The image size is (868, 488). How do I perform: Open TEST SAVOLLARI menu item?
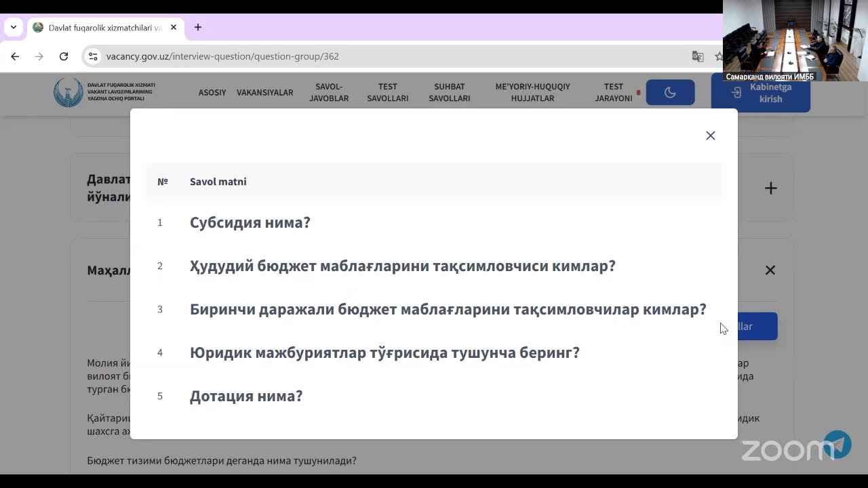pyautogui.click(x=388, y=93)
